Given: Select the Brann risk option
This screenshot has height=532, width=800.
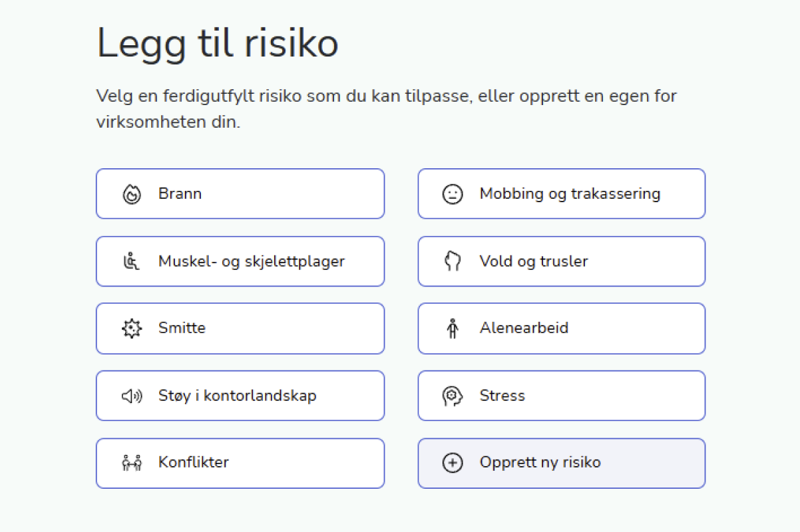Looking at the screenshot, I should (x=240, y=194).
